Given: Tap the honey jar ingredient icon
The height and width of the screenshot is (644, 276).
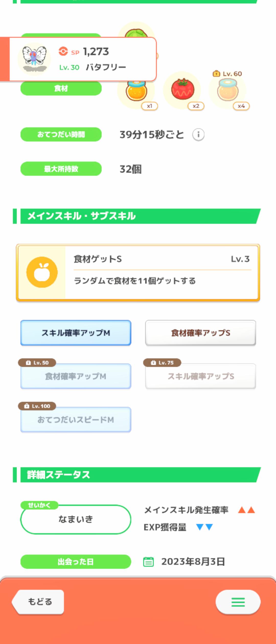Looking at the screenshot, I should point(136,91).
